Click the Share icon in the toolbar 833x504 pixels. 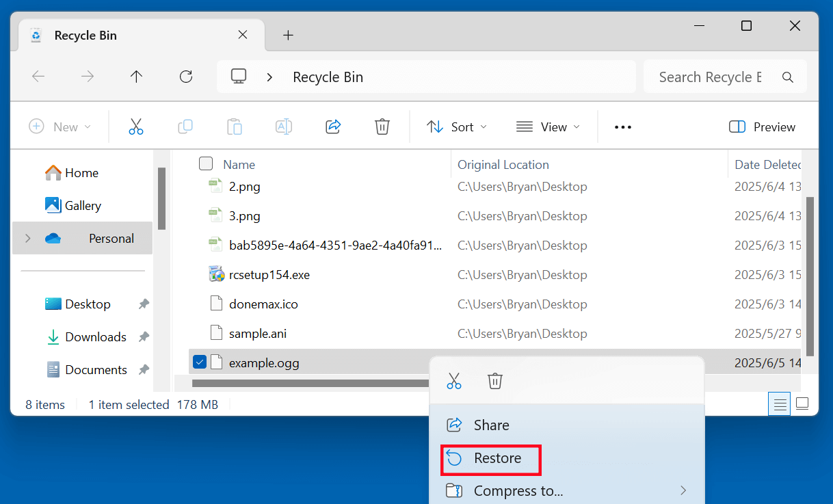pos(332,127)
